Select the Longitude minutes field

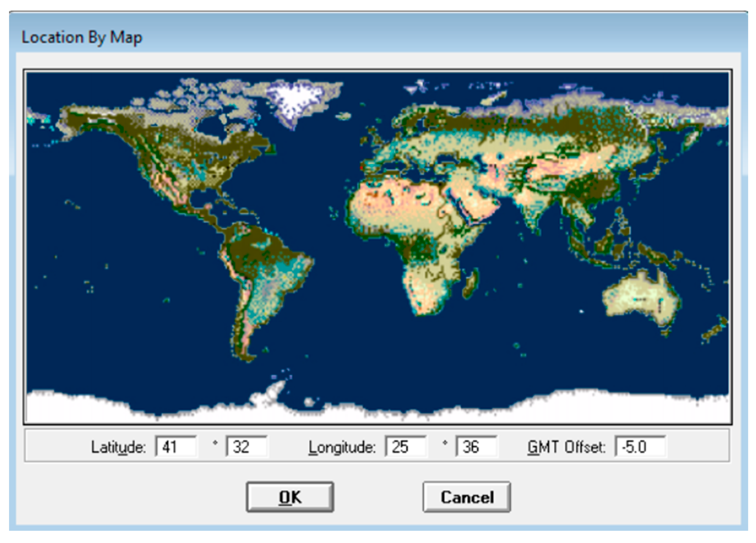[x=476, y=447]
